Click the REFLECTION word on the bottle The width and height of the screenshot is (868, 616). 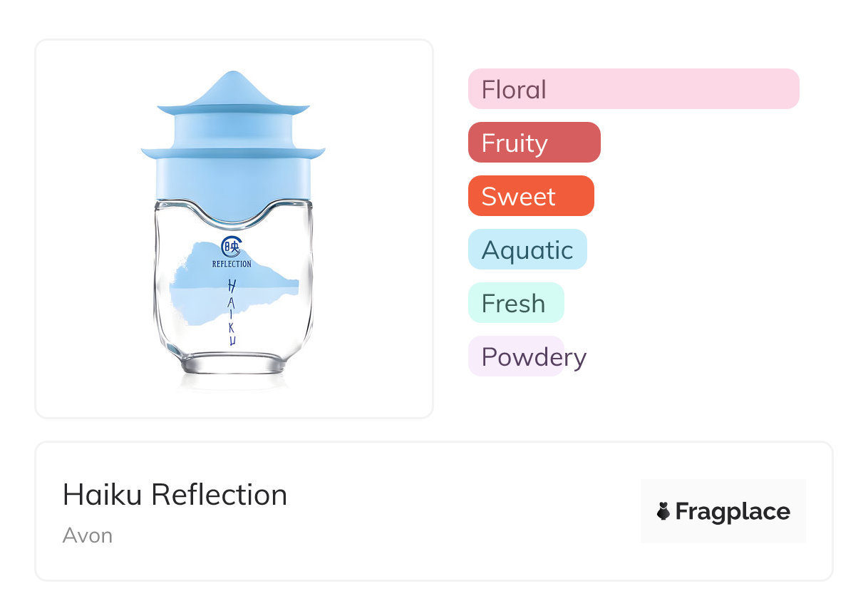(x=232, y=264)
